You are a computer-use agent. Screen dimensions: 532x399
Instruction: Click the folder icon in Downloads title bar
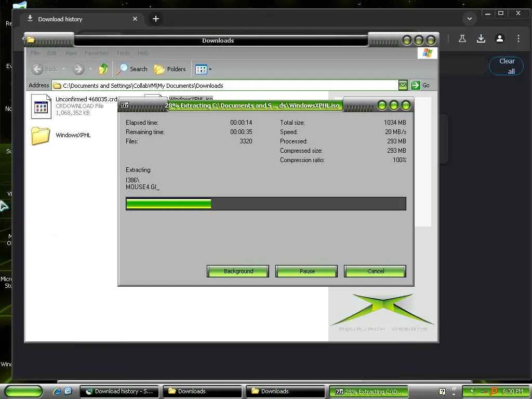point(31,40)
